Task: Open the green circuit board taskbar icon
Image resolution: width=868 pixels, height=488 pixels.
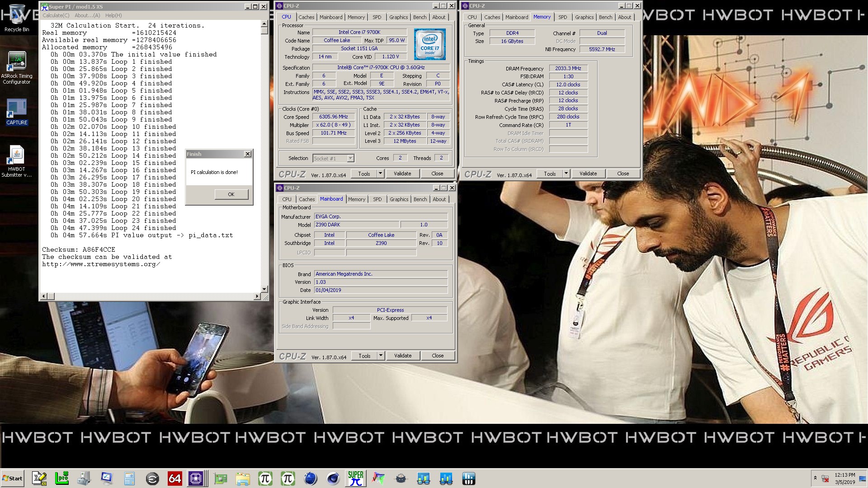Action: coord(221,479)
